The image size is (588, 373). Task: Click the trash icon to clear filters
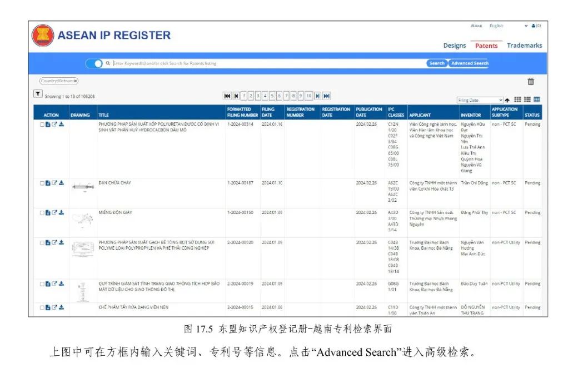[530, 81]
